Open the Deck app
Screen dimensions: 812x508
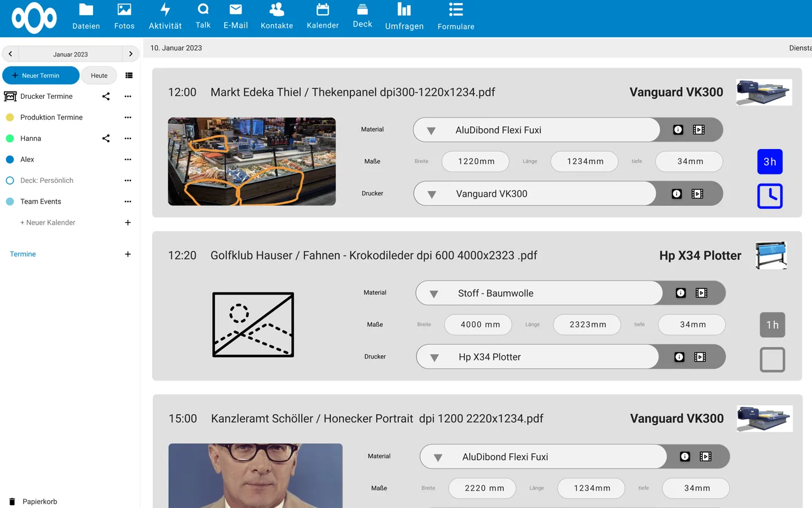[x=362, y=17]
